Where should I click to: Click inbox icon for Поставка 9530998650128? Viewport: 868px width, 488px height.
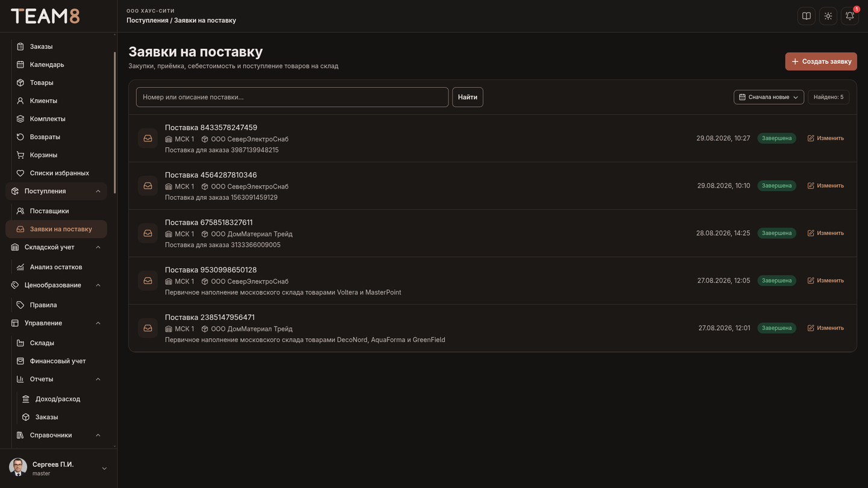(148, 281)
